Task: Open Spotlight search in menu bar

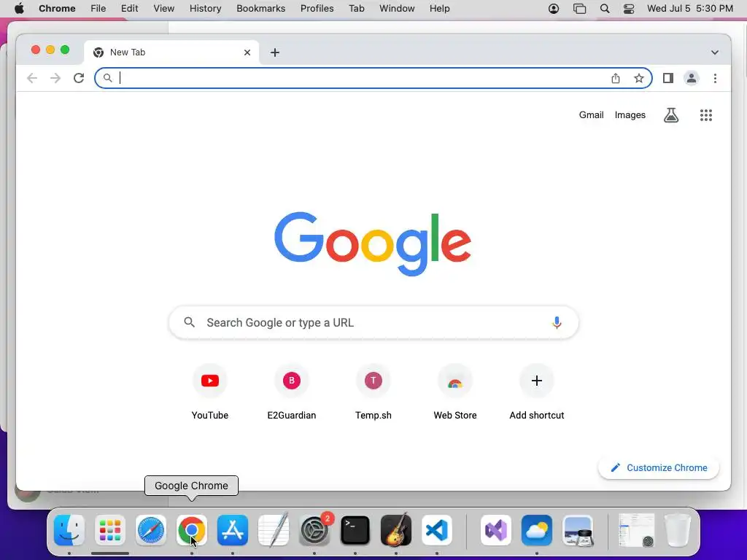Action: [605, 9]
